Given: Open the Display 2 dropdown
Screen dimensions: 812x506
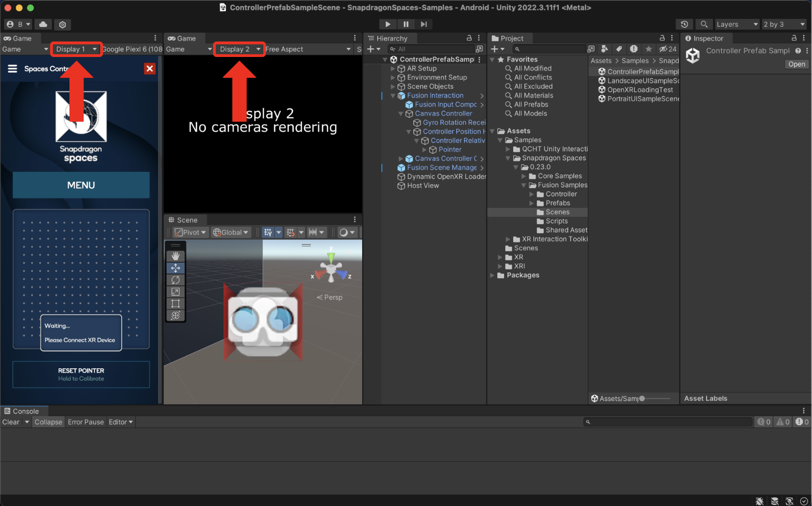Looking at the screenshot, I should [x=239, y=49].
